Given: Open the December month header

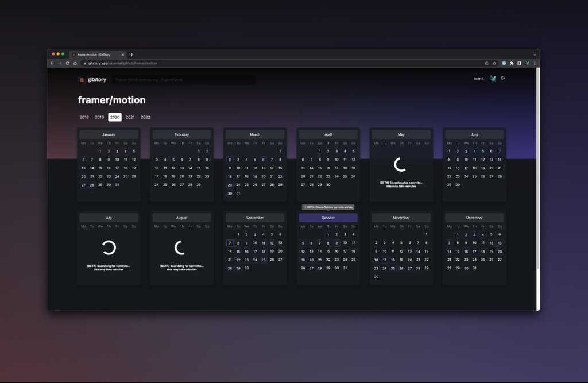Looking at the screenshot, I should coord(474,218).
